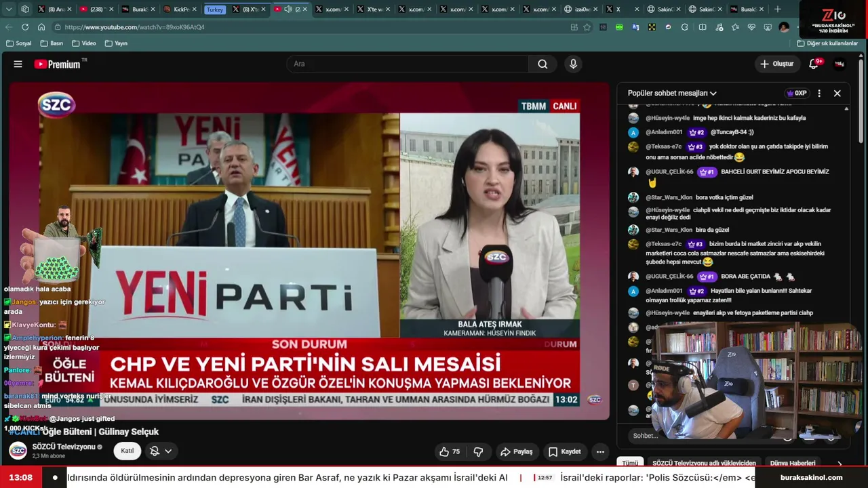868x488 pixels.
Task: Click the Oluştur create button
Action: click(776, 64)
